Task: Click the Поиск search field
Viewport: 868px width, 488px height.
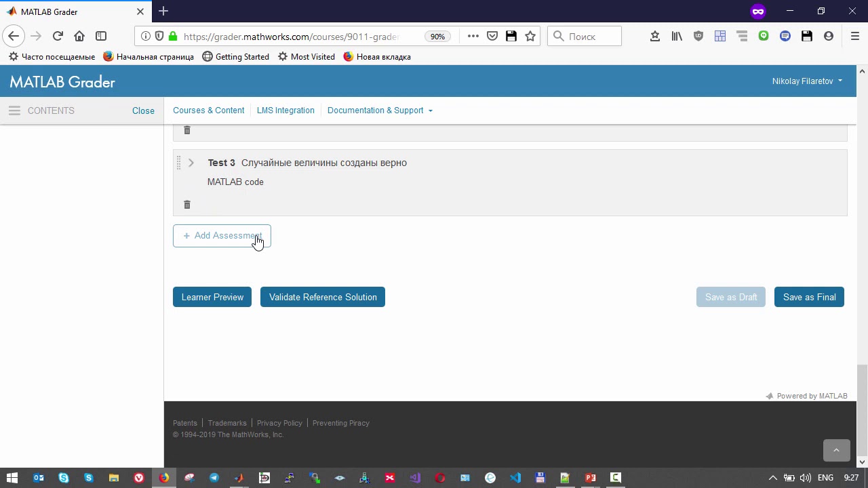Action: [x=585, y=37]
